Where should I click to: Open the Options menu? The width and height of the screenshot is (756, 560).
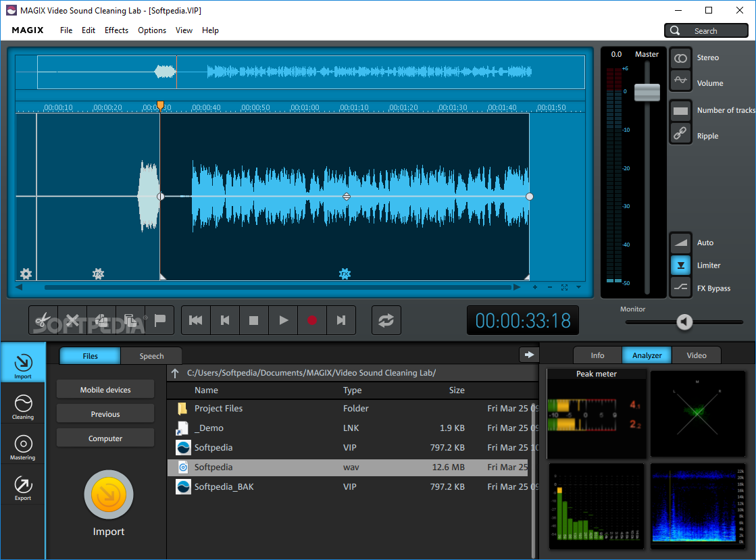point(152,30)
